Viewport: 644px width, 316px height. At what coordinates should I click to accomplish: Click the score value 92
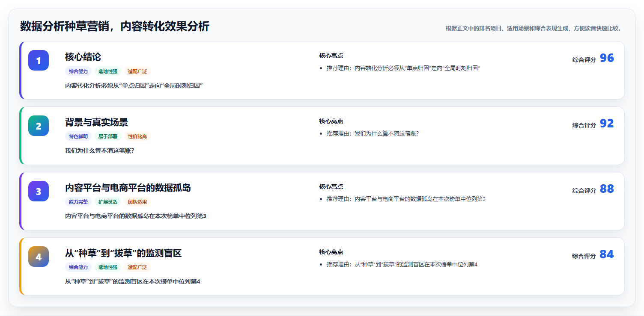[x=607, y=124]
